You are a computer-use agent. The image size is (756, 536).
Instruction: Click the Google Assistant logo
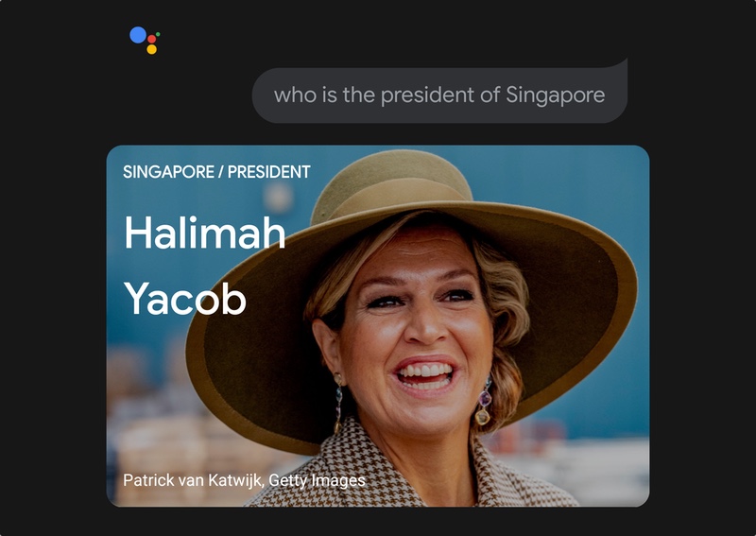click(145, 40)
